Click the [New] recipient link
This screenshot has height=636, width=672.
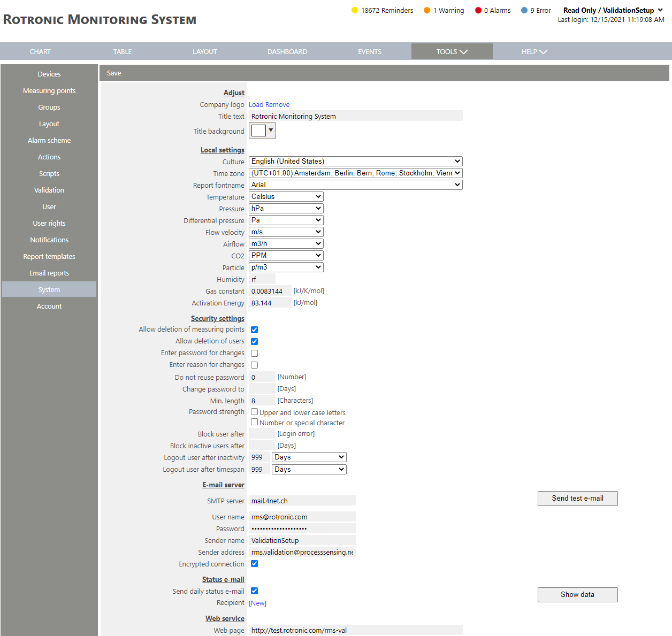coord(257,603)
